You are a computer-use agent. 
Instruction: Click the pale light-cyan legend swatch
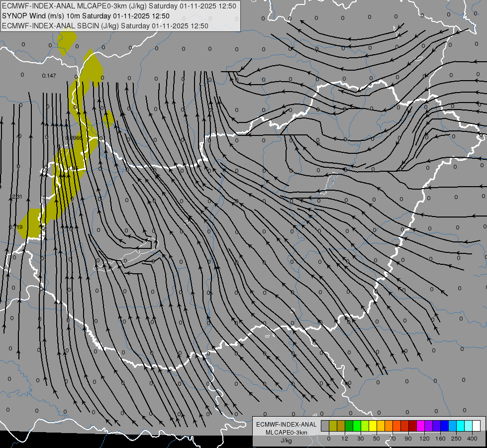[469, 426]
